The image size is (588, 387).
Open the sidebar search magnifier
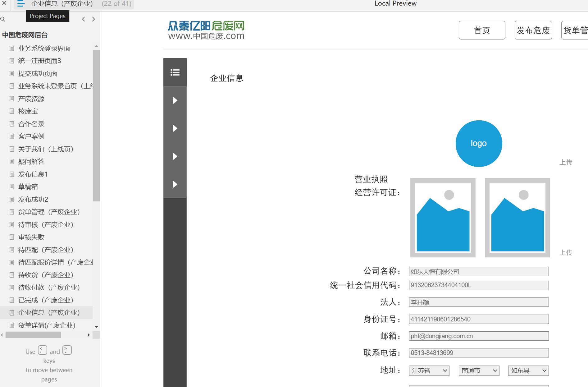click(3, 19)
